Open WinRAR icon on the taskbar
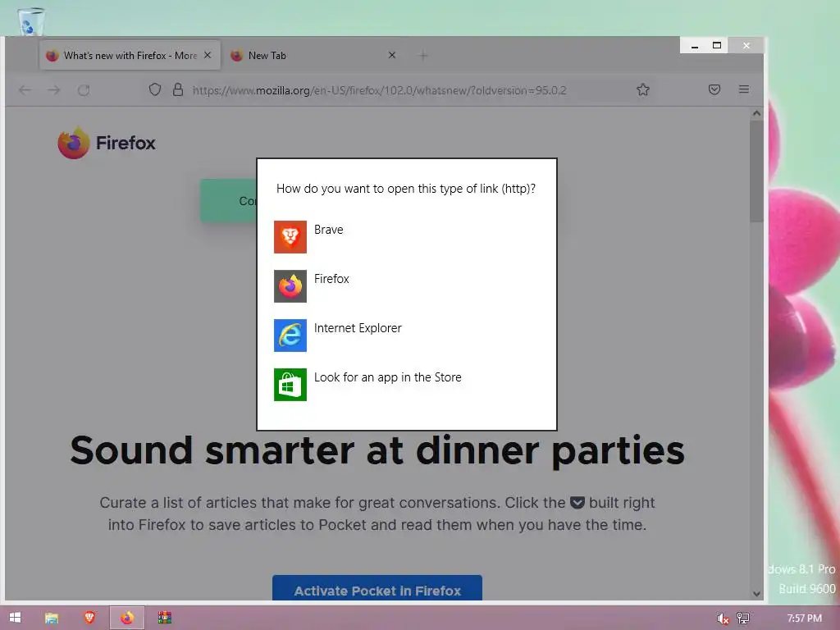Screen dimensions: 840x630 coord(164,618)
